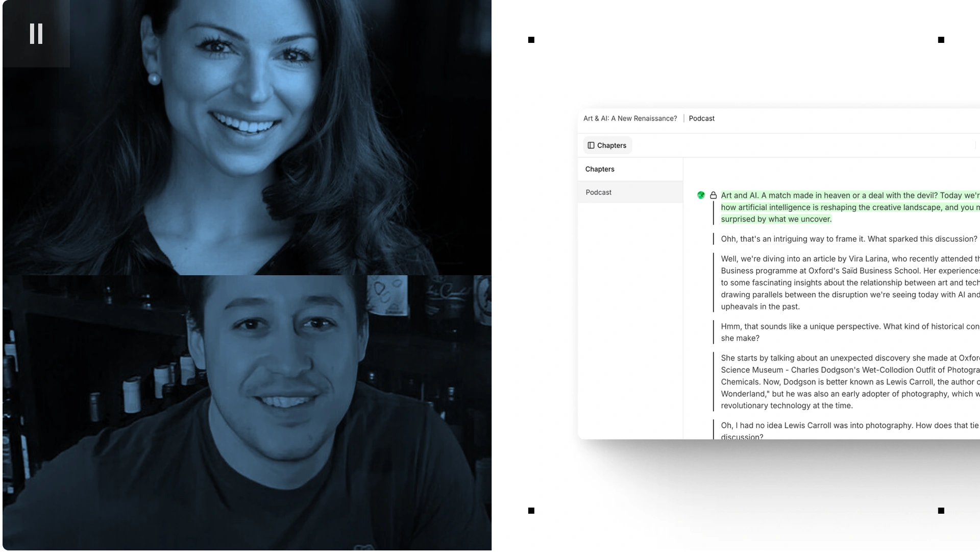Click the bottom-right black corner marker
This screenshot has height=552, width=980.
(941, 511)
